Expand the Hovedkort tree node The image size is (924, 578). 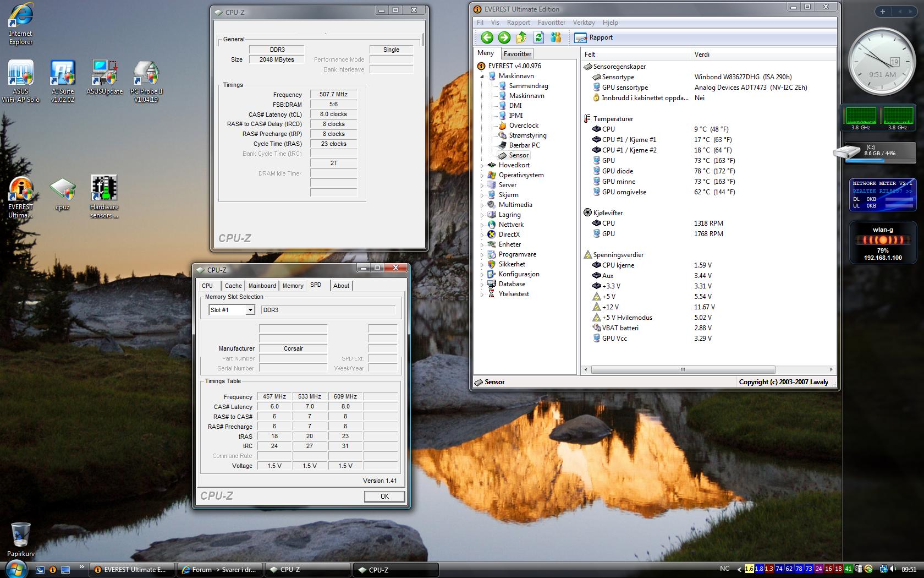482,165
